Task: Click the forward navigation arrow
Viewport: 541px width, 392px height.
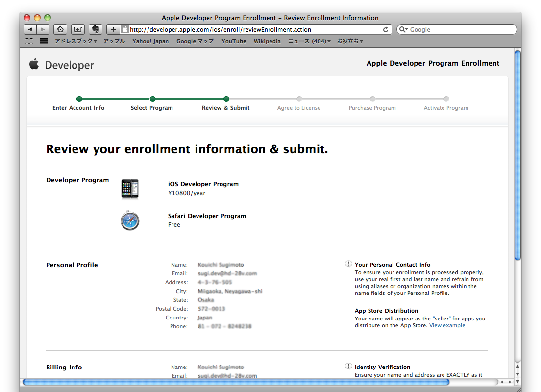Action: click(43, 29)
